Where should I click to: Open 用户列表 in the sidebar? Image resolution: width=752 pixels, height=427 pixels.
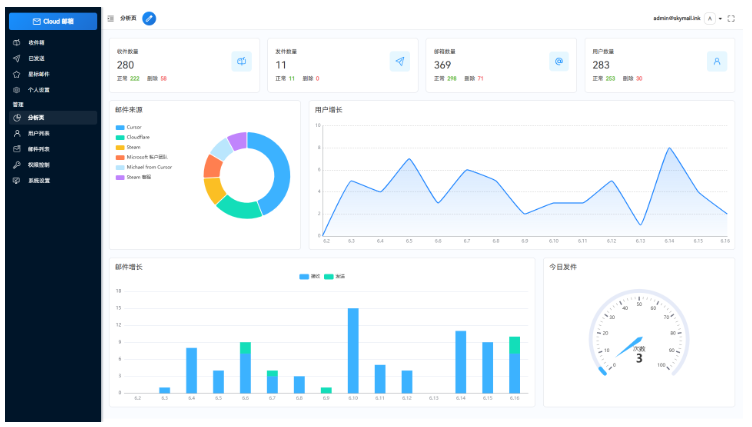click(53, 133)
